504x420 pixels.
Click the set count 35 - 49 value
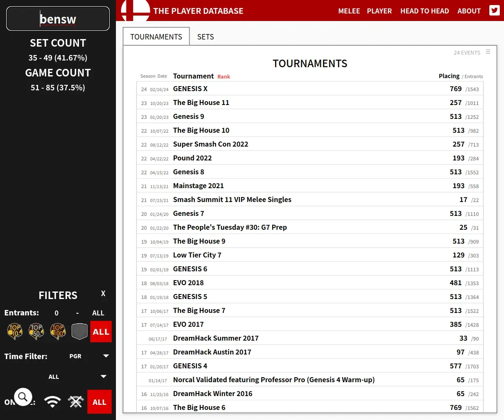click(x=58, y=58)
